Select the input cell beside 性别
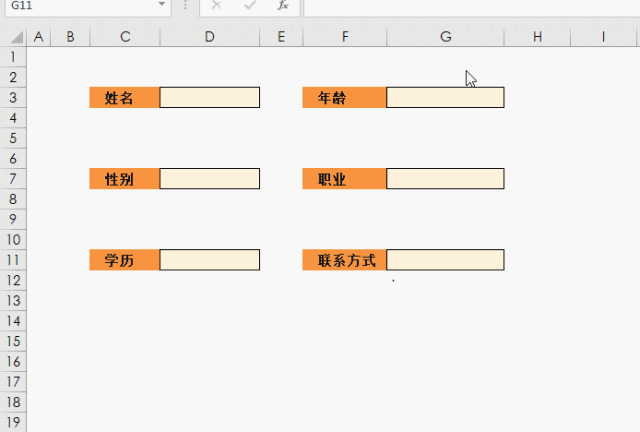The width and height of the screenshot is (640, 432). pyautogui.click(x=210, y=179)
